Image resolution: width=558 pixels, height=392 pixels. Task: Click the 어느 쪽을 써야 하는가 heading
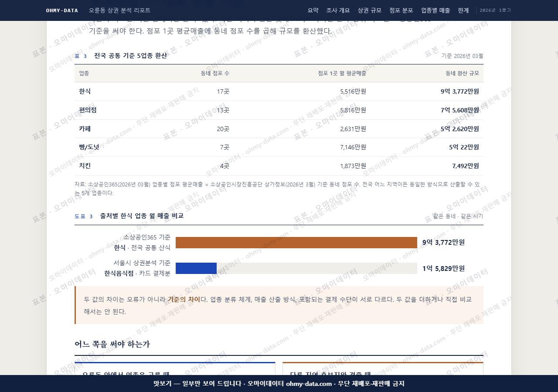pos(112,344)
